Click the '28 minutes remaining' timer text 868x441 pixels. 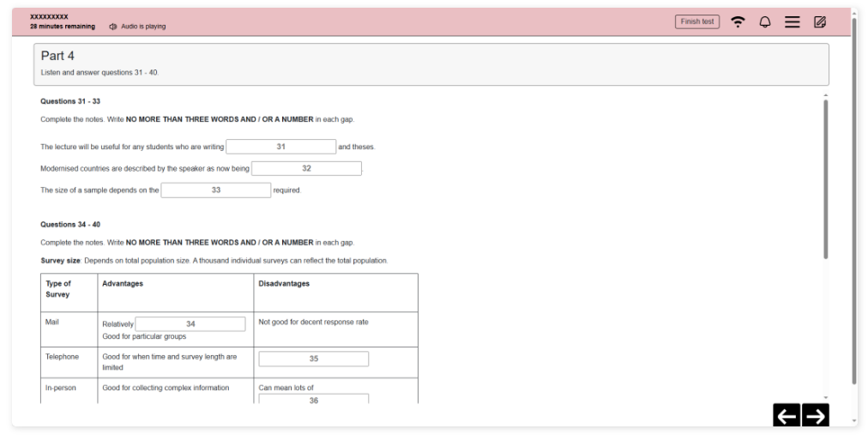pyautogui.click(x=63, y=27)
